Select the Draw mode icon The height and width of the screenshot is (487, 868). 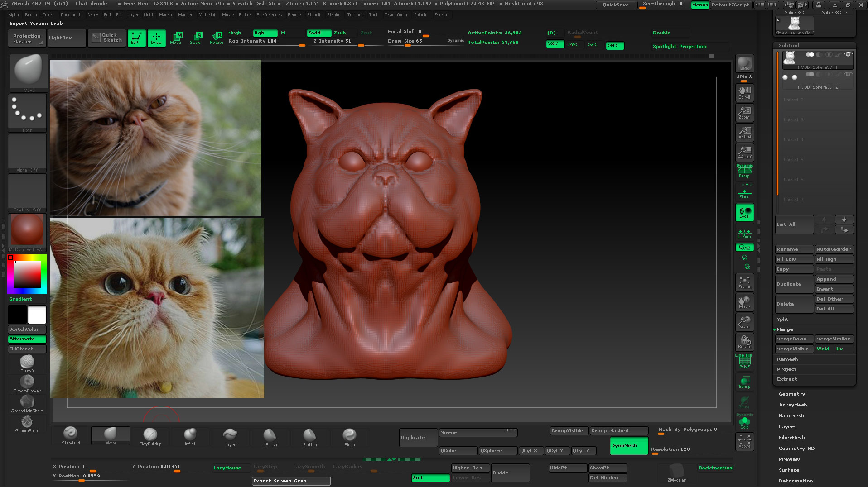pos(156,38)
